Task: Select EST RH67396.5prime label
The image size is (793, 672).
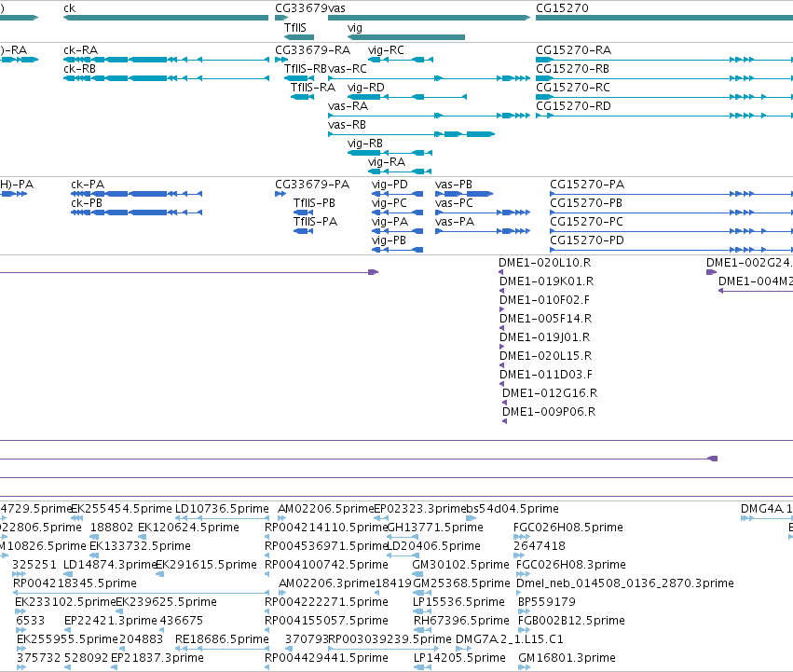Action: coord(461,621)
